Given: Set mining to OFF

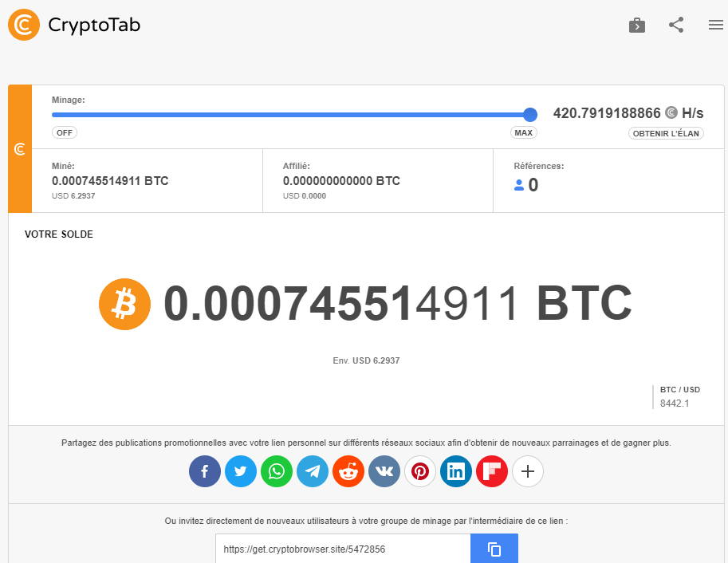Looking at the screenshot, I should point(65,133).
